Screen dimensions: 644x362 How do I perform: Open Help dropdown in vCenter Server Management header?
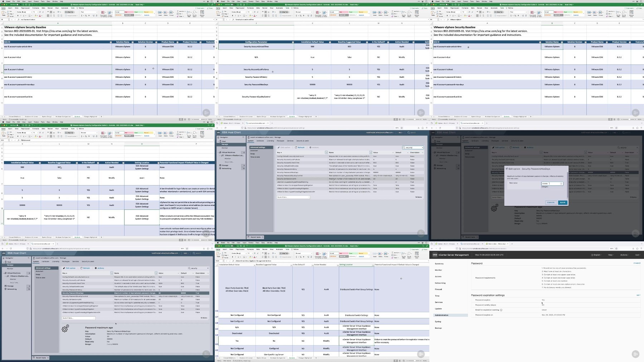pyautogui.click(x=611, y=255)
